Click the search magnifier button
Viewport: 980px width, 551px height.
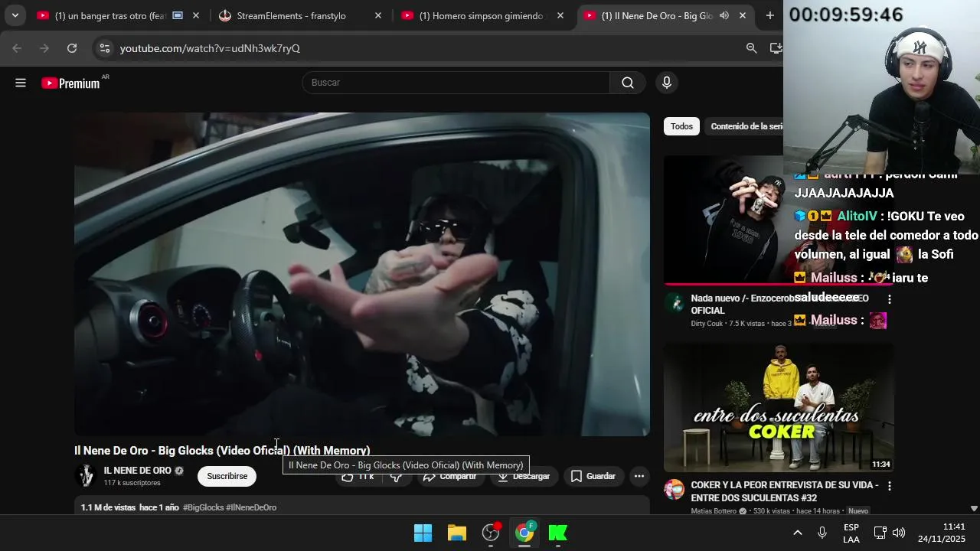628,83
